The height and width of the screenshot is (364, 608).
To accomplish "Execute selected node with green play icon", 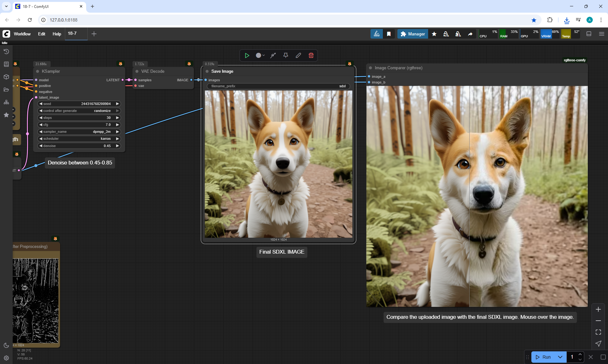I will click(x=247, y=55).
